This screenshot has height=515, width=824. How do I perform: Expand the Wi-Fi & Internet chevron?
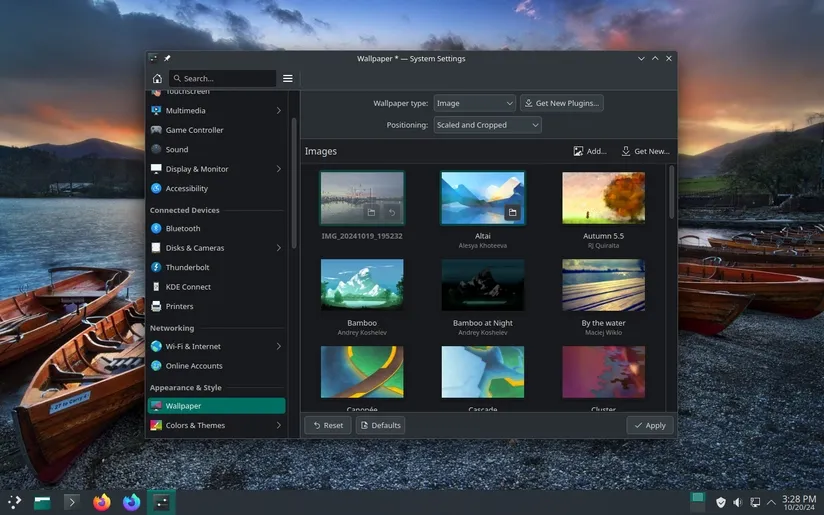[x=279, y=346]
